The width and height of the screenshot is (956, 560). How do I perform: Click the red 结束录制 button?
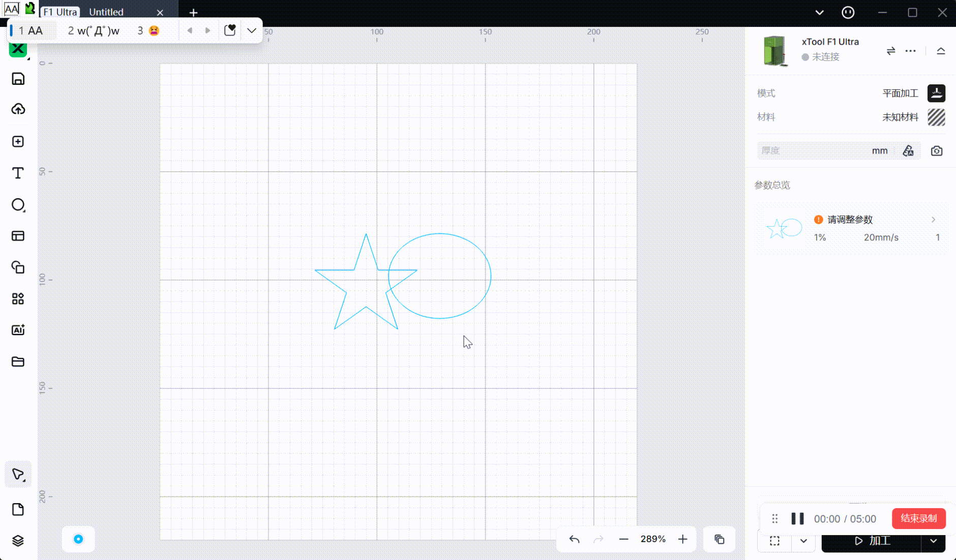(918, 518)
